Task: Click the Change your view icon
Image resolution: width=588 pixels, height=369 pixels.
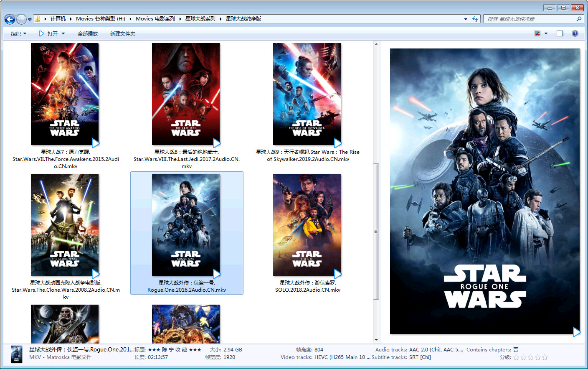Action: pos(537,33)
